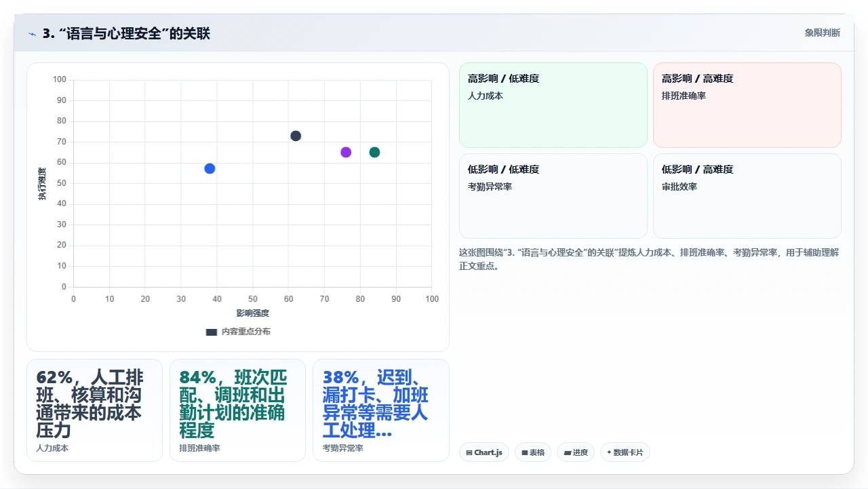
Task: Click the 影响强度 x-axis title
Action: click(x=252, y=313)
